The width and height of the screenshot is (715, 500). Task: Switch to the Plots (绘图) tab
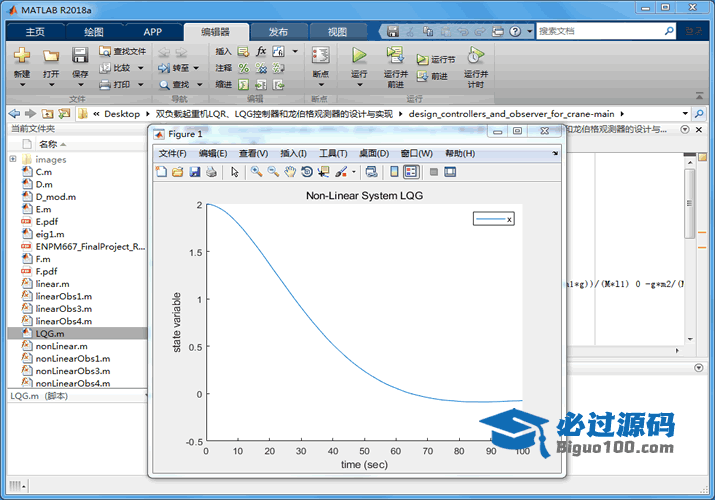[94, 32]
